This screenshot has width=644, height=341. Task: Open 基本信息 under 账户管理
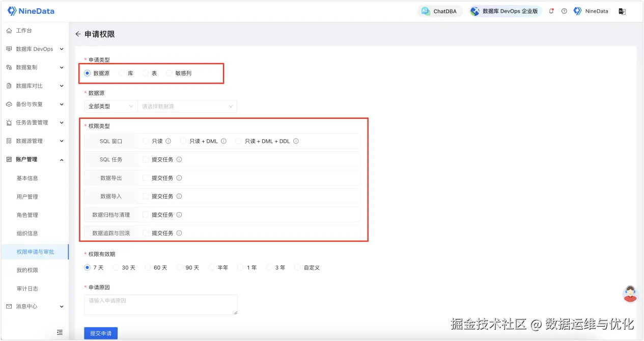pyautogui.click(x=27, y=178)
